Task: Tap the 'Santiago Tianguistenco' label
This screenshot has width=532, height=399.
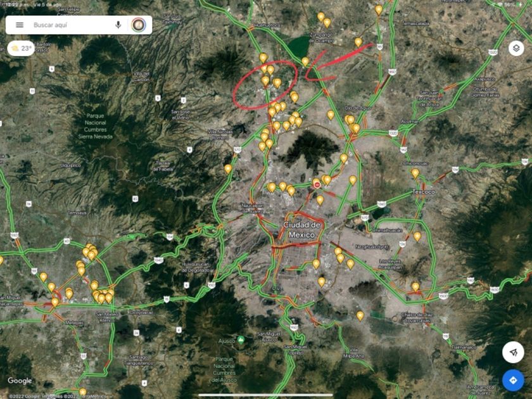Action: coord(139,360)
